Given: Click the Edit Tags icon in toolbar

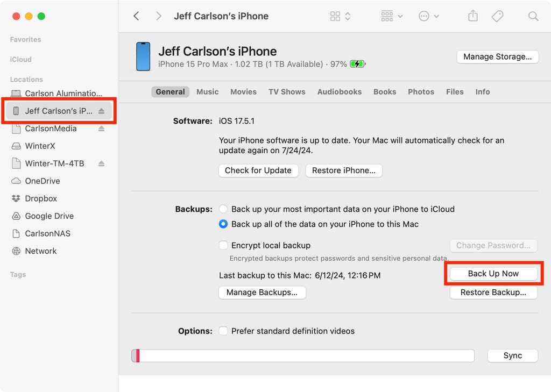Looking at the screenshot, I should tap(498, 16).
